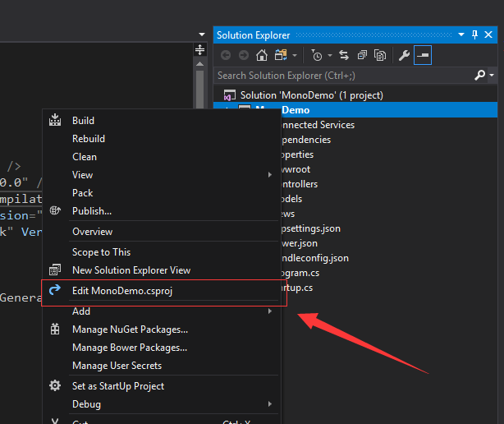Select Program.cs in the tree
Image resolution: width=504 pixels, height=424 pixels.
tap(300, 273)
